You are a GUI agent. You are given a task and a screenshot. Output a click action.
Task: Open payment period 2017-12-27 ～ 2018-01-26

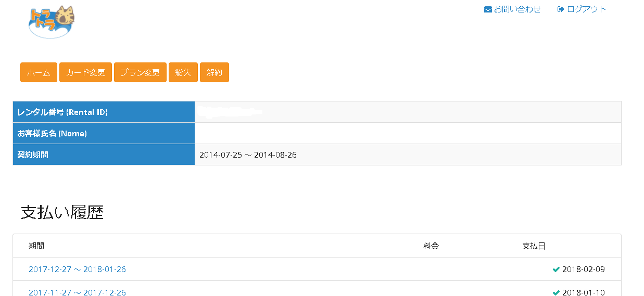pos(77,269)
